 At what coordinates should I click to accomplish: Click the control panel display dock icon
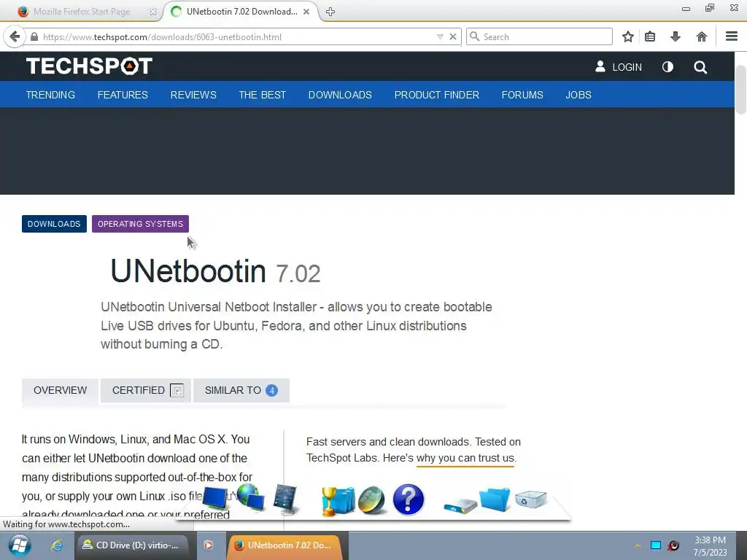pyautogui.click(x=285, y=499)
